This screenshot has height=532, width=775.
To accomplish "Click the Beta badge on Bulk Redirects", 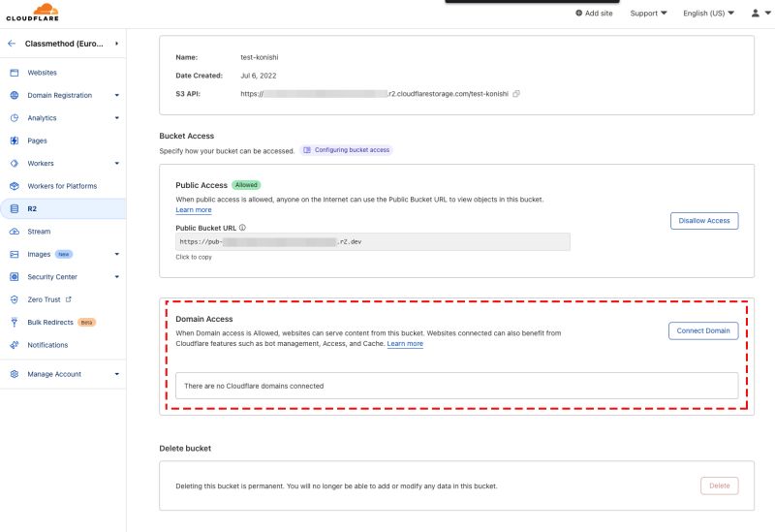I will tap(86, 323).
